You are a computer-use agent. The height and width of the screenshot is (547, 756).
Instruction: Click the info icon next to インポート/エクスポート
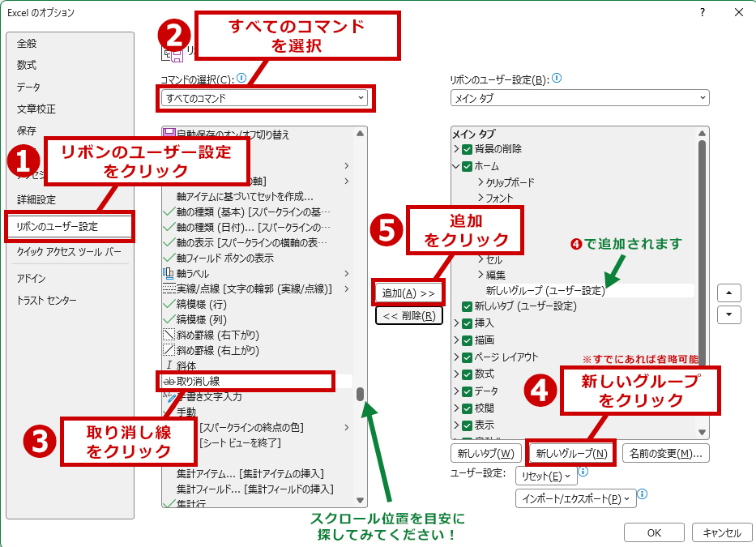click(642, 494)
